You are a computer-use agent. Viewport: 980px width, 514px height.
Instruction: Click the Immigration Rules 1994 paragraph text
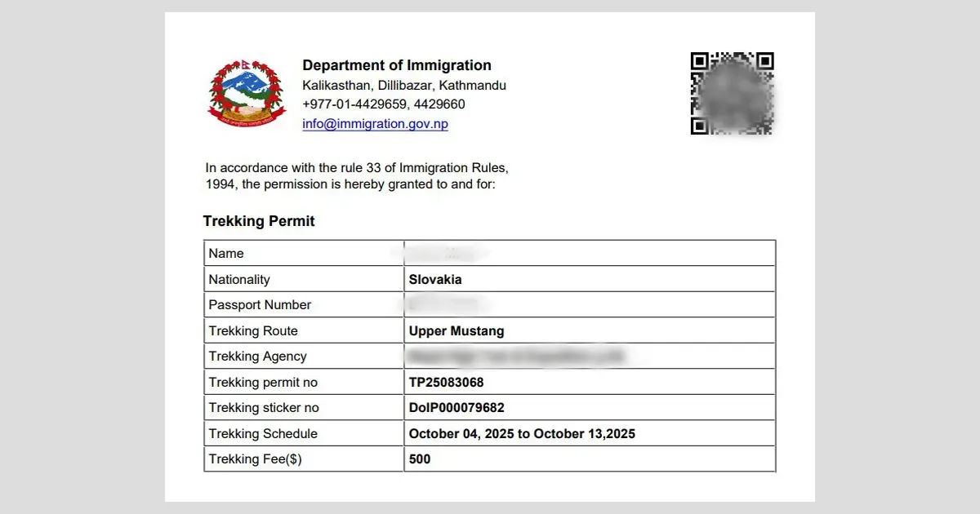[357, 176]
